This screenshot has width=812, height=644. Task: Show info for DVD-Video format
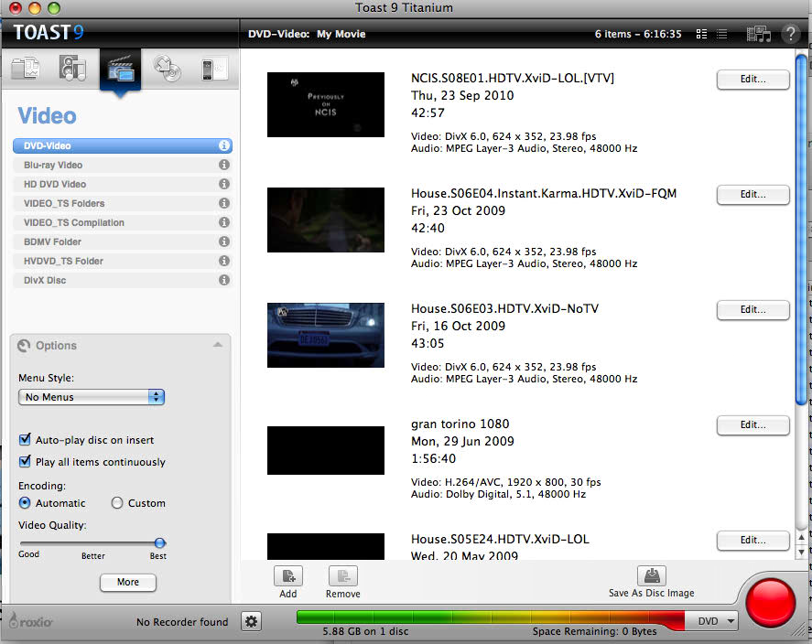pyautogui.click(x=223, y=145)
